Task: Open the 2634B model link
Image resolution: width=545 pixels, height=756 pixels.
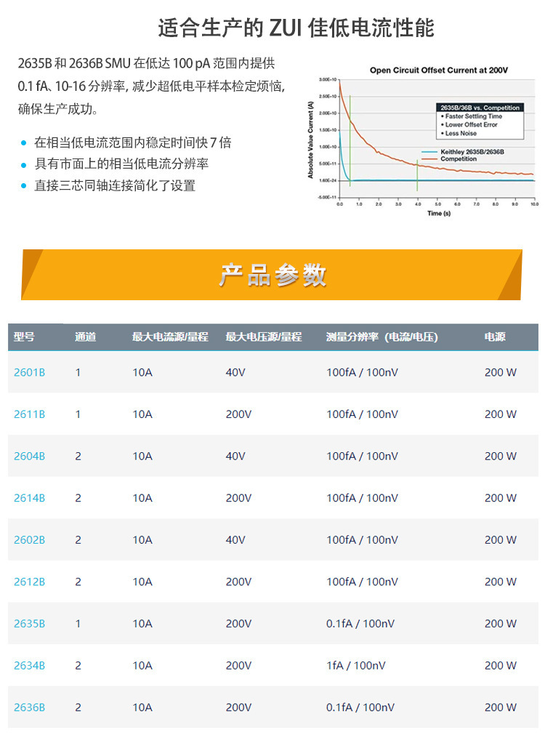Action: [x=29, y=666]
